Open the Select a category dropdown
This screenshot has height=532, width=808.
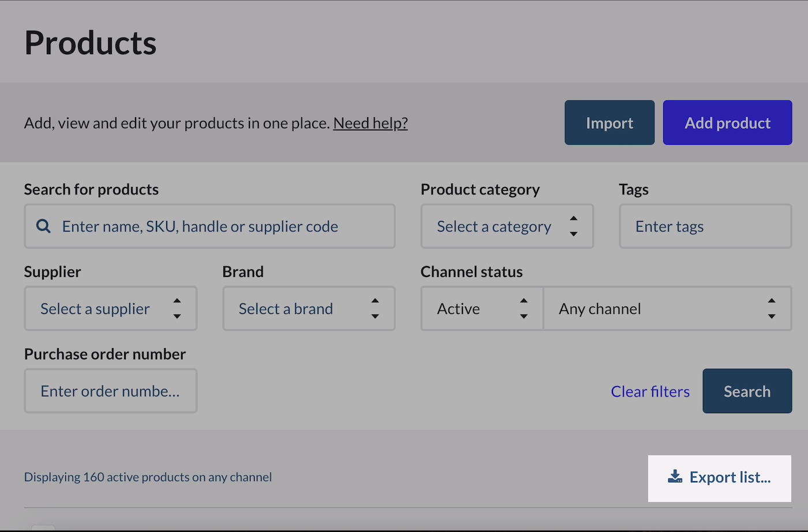494,226
